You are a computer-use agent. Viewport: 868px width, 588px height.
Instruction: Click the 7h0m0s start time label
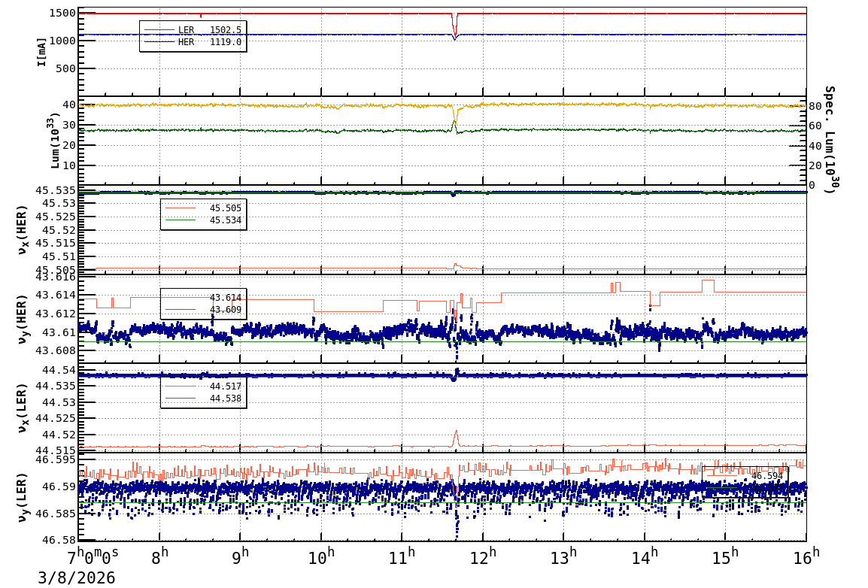click(x=92, y=557)
